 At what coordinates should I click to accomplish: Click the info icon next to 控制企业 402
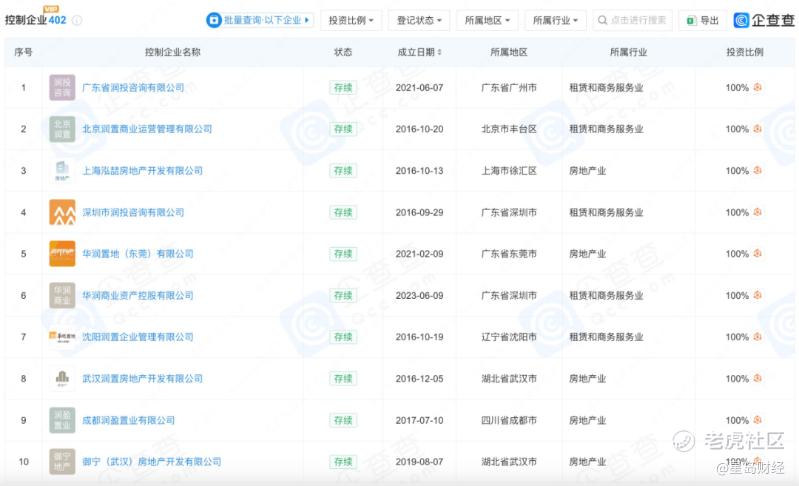tap(77, 20)
